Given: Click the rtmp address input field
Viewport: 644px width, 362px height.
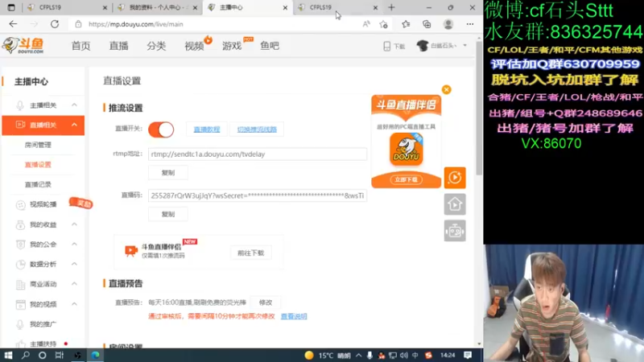Looking at the screenshot, I should pos(258,154).
